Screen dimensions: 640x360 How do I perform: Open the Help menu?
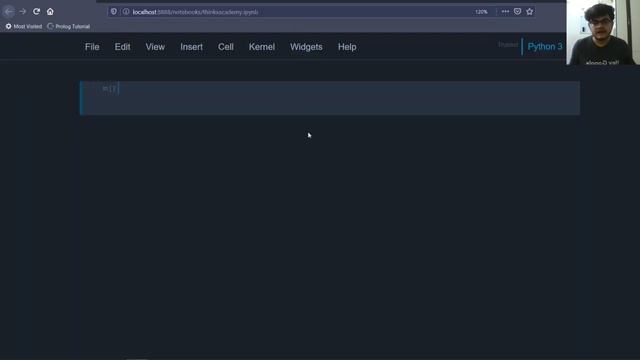347,47
